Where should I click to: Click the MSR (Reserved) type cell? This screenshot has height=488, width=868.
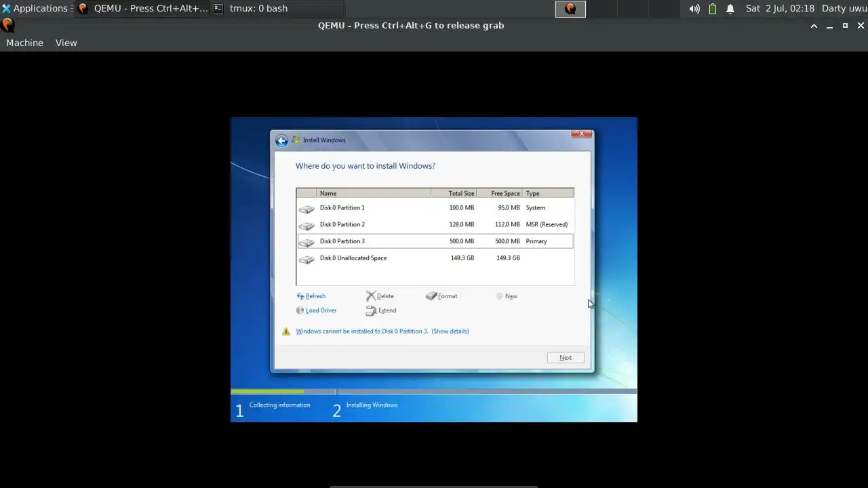pyautogui.click(x=547, y=224)
